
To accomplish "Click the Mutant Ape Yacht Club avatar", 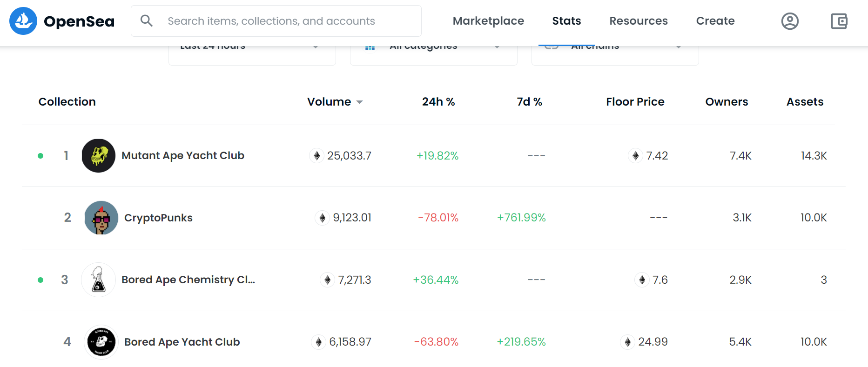I will coord(99,156).
